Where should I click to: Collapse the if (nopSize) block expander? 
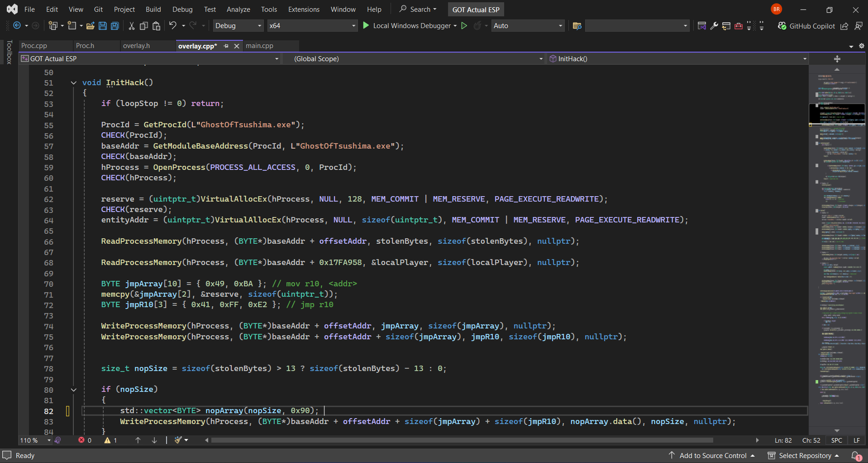click(73, 389)
